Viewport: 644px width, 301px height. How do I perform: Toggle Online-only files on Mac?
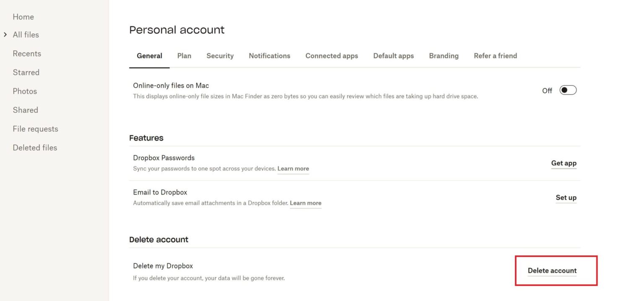click(568, 90)
